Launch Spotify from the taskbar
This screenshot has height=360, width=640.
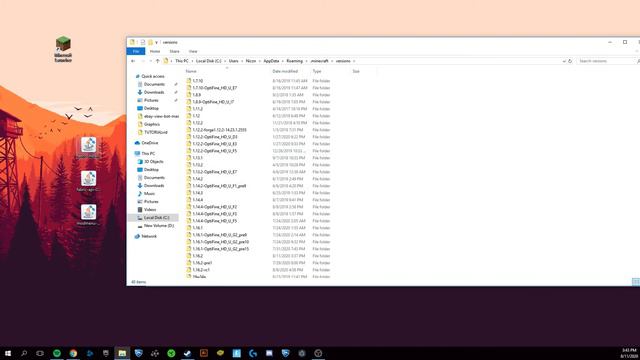57,353
